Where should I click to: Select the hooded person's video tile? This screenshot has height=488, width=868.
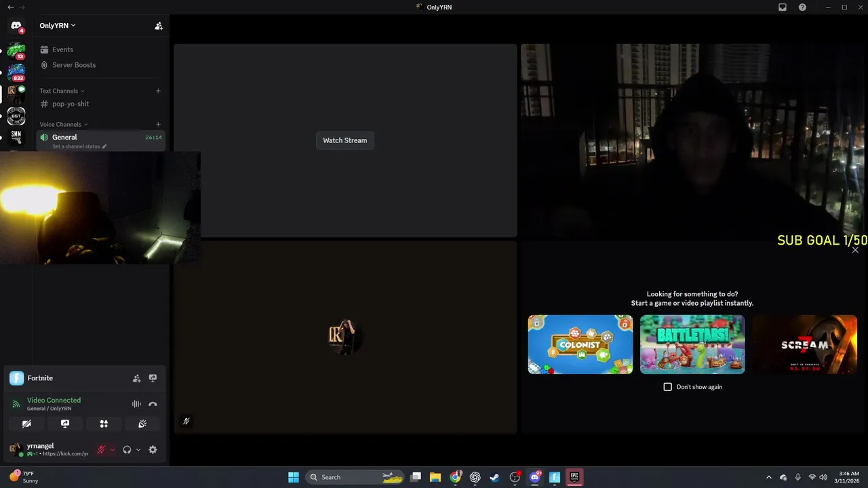pos(694,140)
